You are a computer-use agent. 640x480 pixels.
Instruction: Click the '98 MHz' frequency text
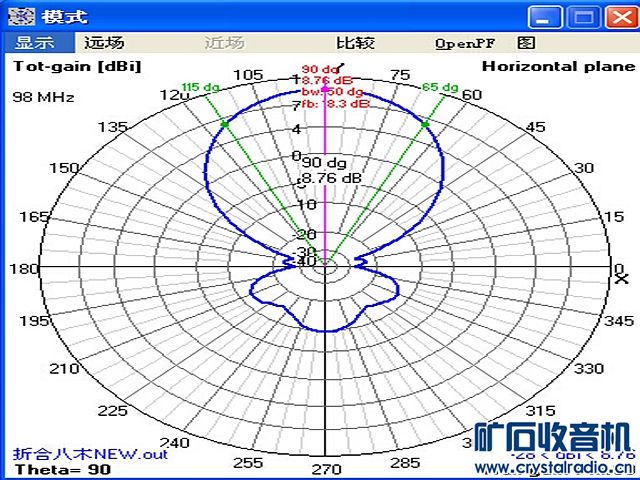coord(44,97)
